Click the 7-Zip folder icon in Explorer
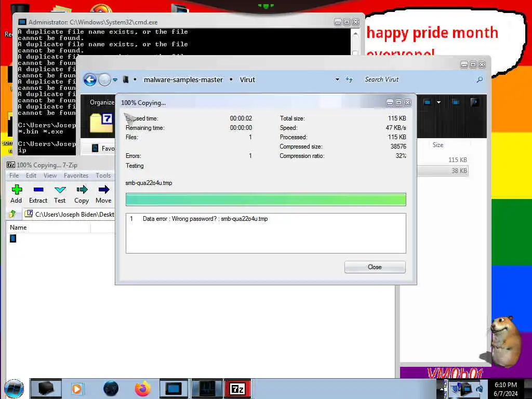This screenshot has width=532, height=399. click(x=101, y=123)
